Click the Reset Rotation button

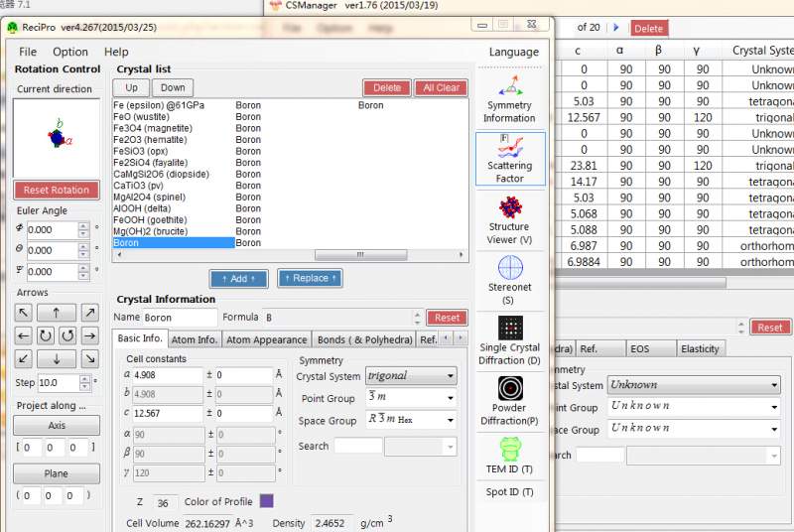[x=57, y=191]
